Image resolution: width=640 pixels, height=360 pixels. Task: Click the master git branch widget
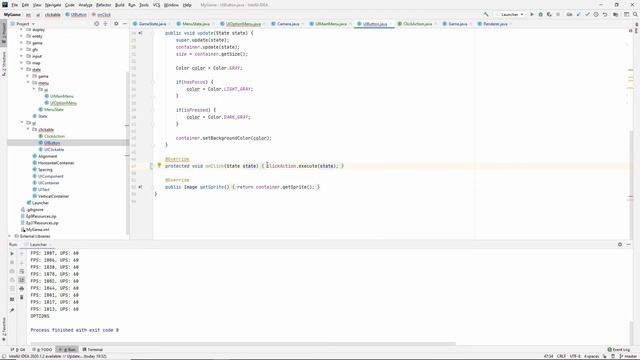(629, 356)
